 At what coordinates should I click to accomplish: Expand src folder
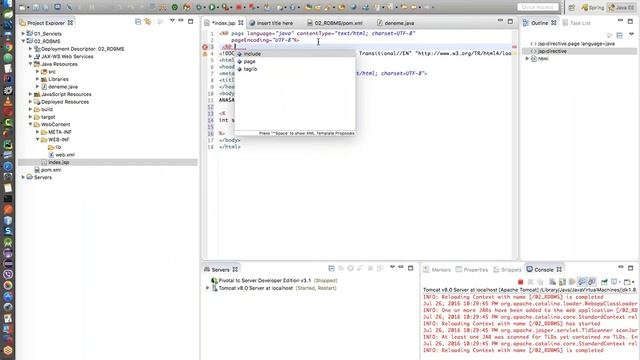tap(37, 71)
